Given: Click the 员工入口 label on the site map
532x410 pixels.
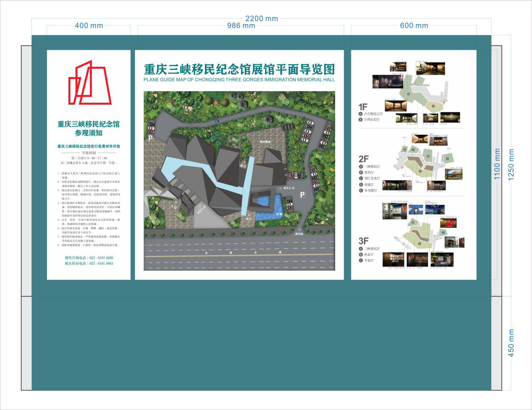Looking at the screenshot, I should pos(289,187).
